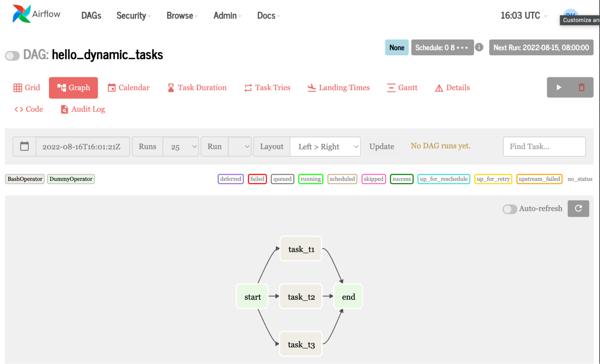Refresh the graph view manually
Screen dimensions: 600x364
(578, 208)
